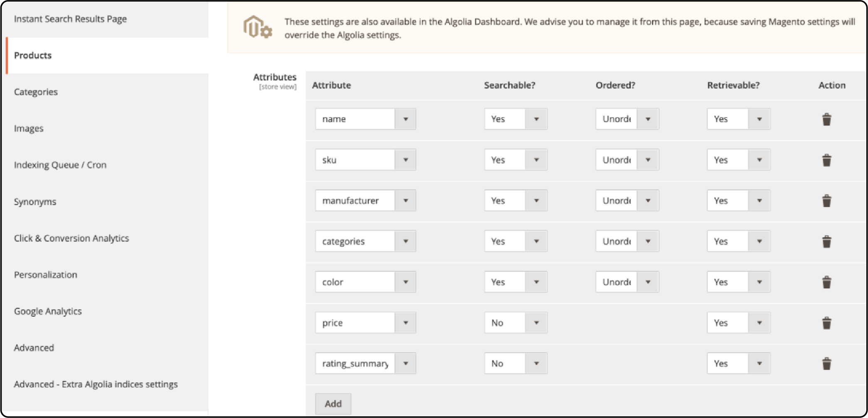Click the Add attribute button
Screen dimensions: 868x418
click(x=333, y=403)
